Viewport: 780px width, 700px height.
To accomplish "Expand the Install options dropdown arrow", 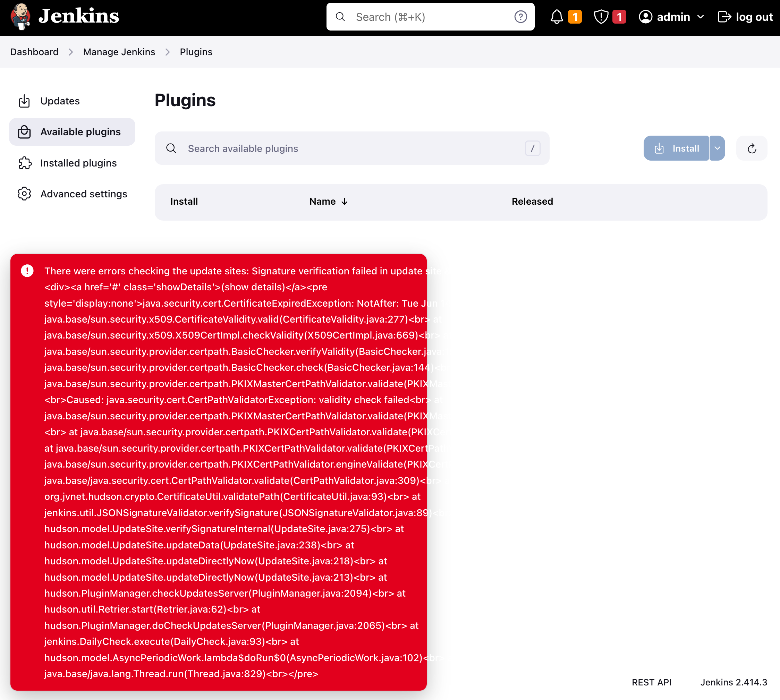I will 717,148.
